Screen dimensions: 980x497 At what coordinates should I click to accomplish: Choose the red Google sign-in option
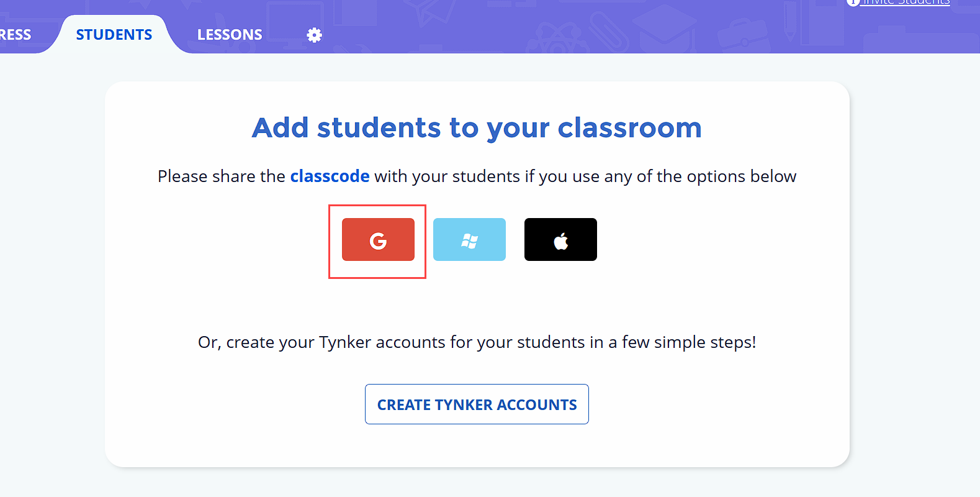[x=378, y=239]
